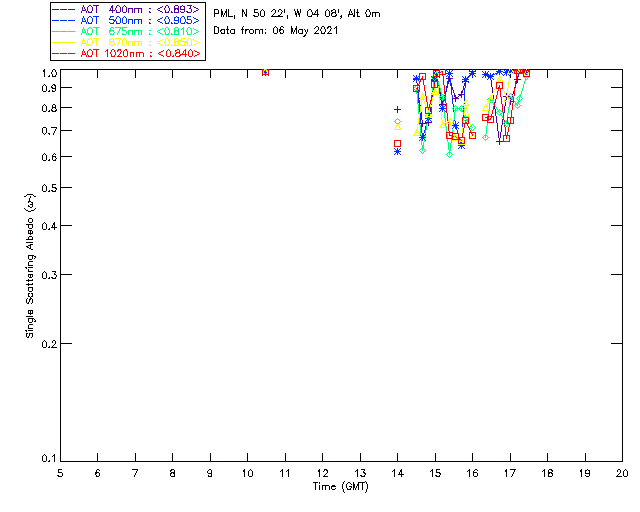Click the 0.3 y-axis tick label
The width and height of the screenshot is (640, 512).
tap(49, 275)
